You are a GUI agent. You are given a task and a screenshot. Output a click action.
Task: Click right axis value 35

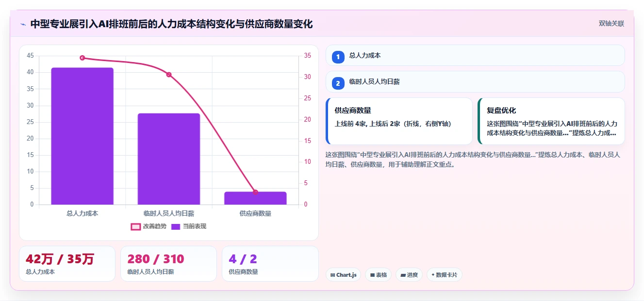pyautogui.click(x=308, y=56)
